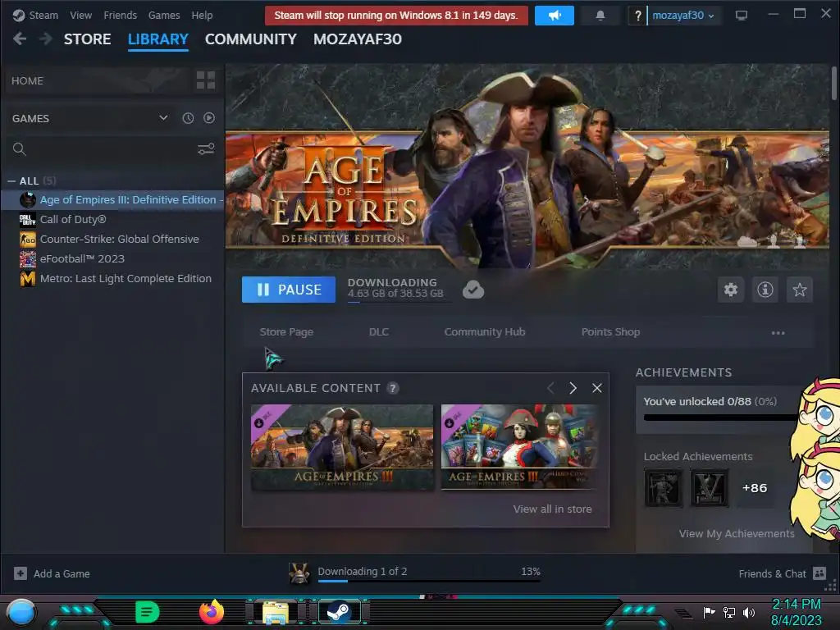The height and width of the screenshot is (630, 840).
Task: Open advanced filter options icon
Action: tap(206, 149)
